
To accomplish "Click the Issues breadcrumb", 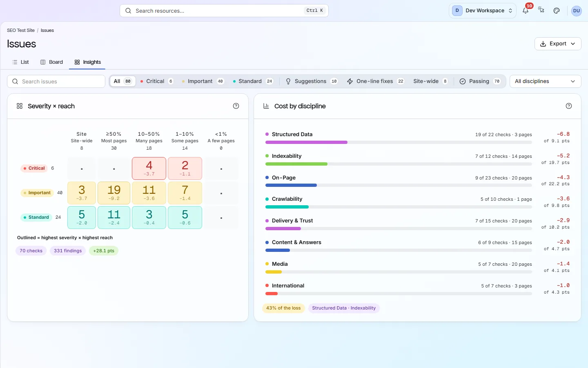I will (47, 30).
